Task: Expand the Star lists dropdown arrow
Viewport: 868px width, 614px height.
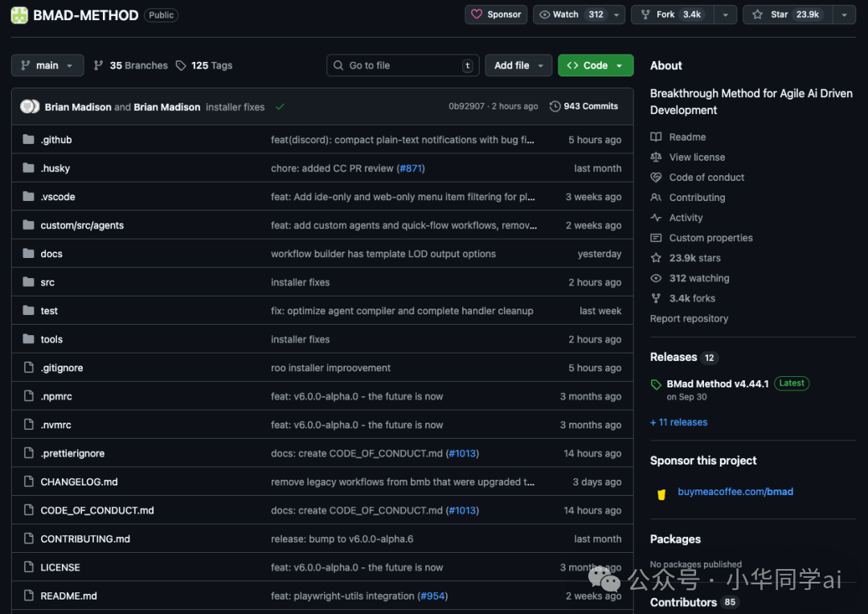Action: 843,14
